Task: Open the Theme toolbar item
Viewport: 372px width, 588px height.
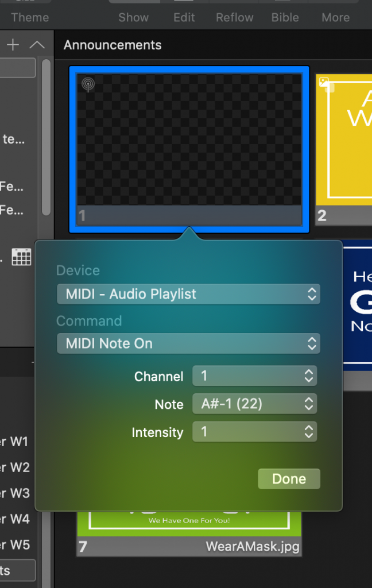Action: 30,17
